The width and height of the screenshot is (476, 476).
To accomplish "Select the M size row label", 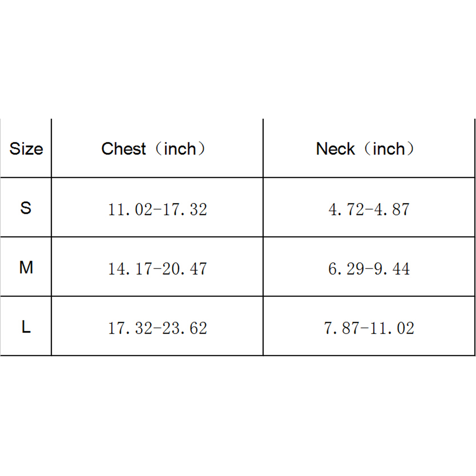I will [x=26, y=267].
